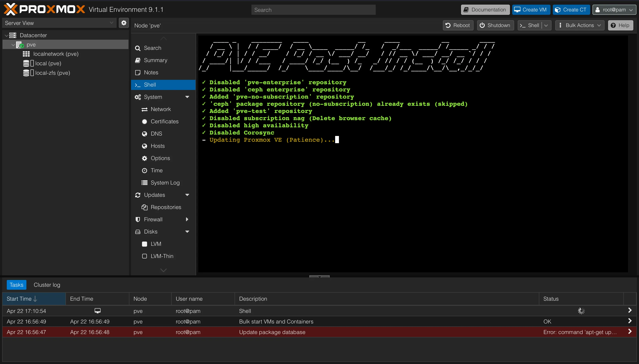Collapse the Updates submenu arrow
This screenshot has width=639, height=364.
(187, 195)
